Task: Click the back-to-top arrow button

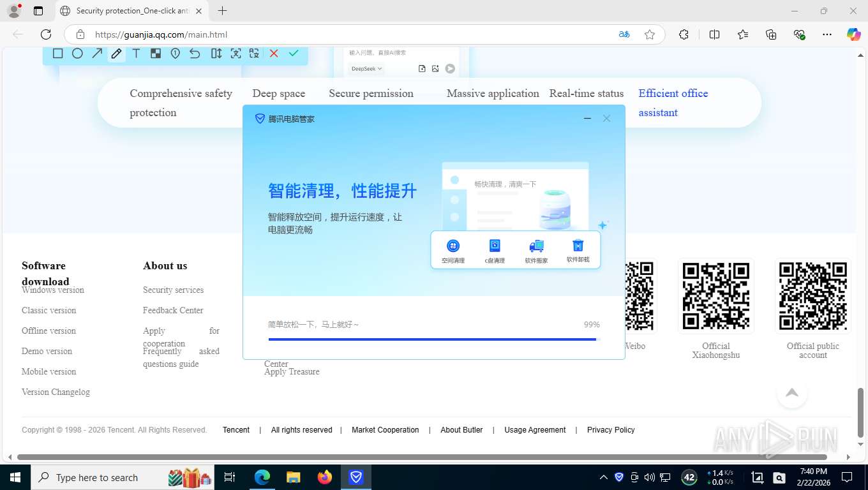Action: [792, 392]
